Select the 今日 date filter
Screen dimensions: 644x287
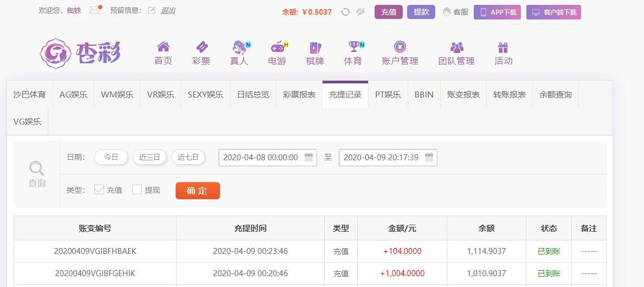[111, 157]
